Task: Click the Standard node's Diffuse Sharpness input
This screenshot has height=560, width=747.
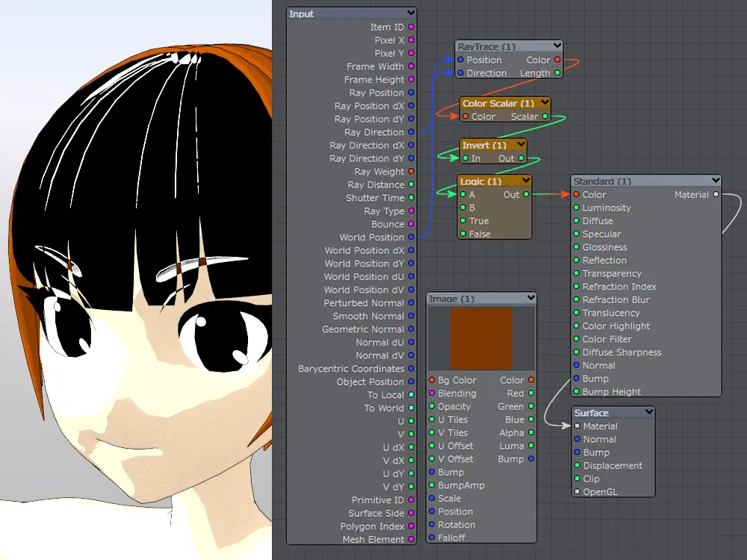Action: point(577,352)
